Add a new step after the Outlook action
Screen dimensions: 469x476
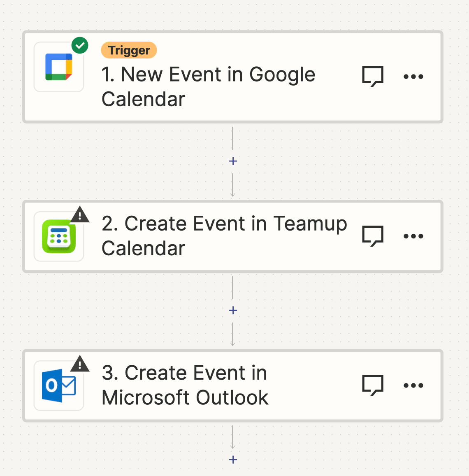tap(233, 460)
